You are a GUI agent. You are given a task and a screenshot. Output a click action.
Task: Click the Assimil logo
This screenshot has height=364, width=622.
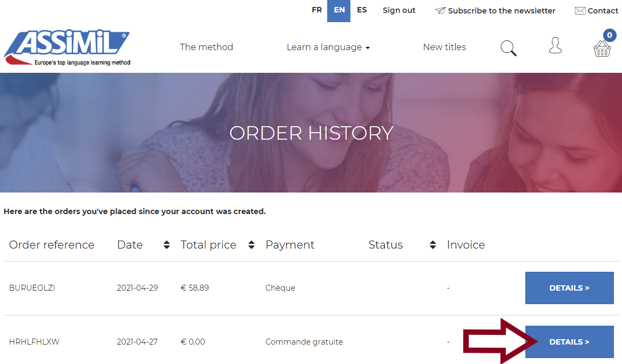[67, 47]
